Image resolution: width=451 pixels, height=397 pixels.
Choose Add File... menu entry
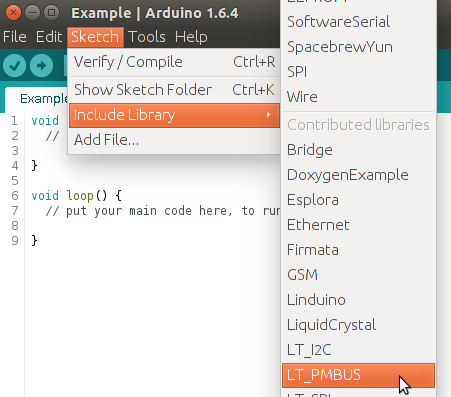pos(174,140)
